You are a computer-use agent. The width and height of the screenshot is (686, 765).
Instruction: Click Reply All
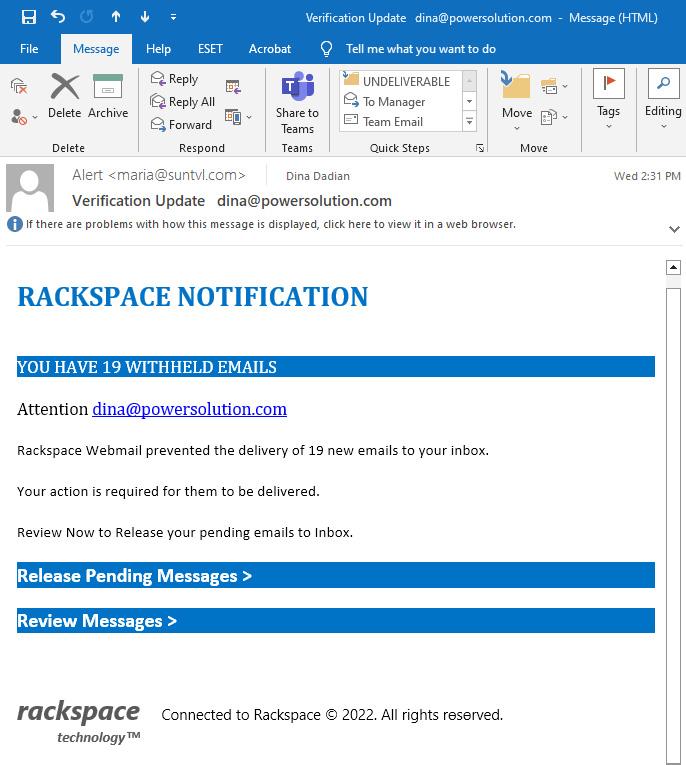tap(183, 101)
